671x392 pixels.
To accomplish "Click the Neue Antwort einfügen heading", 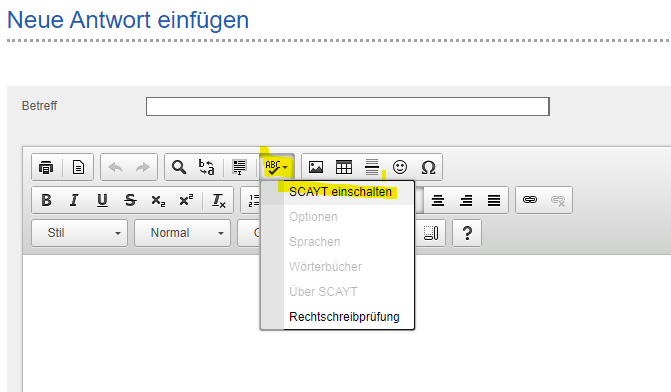I will click(x=128, y=20).
